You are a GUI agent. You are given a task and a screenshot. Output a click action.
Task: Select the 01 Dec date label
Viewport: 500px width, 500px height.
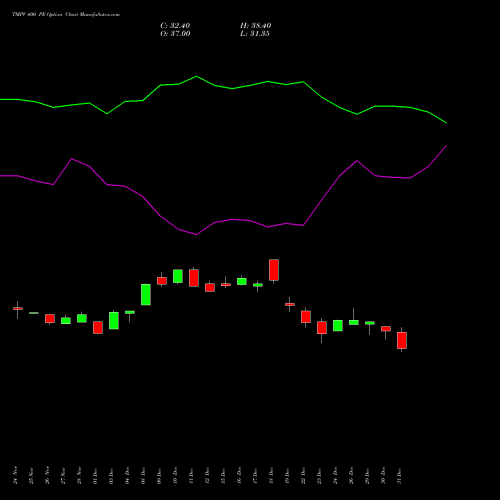[95, 475]
